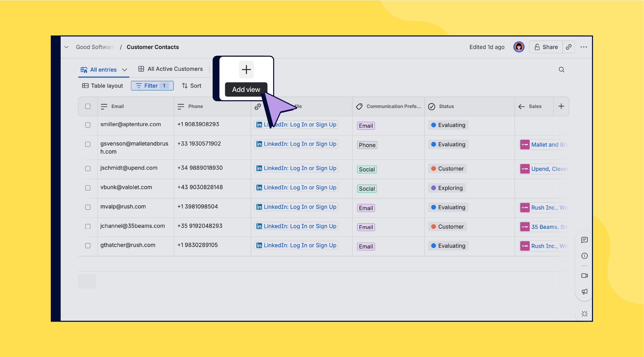Viewport: 644px width, 357px height.
Task: Click the Add view plus button
Action: (246, 69)
